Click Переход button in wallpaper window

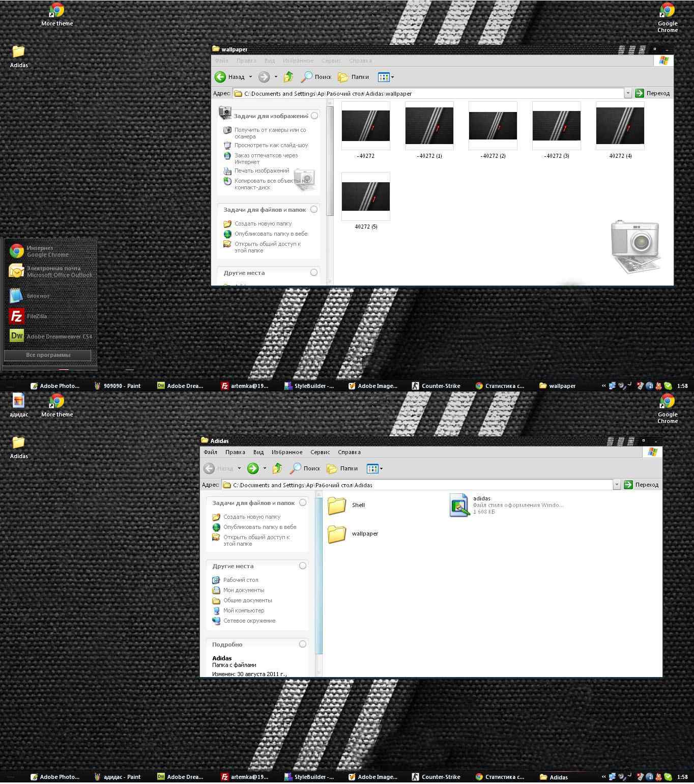pos(653,93)
